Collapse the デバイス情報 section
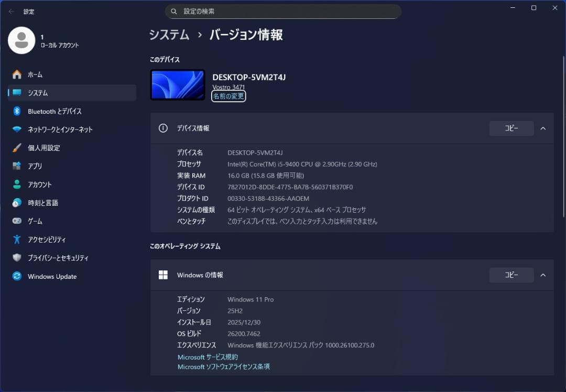 pos(543,128)
